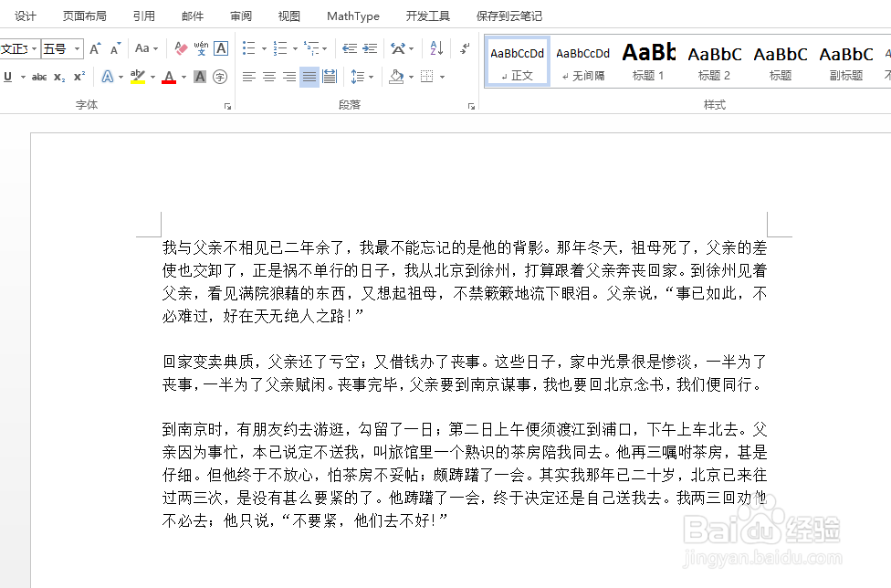Viewport: 891px width, 588px height.
Task: Toggle underline formatting
Action: point(8,77)
